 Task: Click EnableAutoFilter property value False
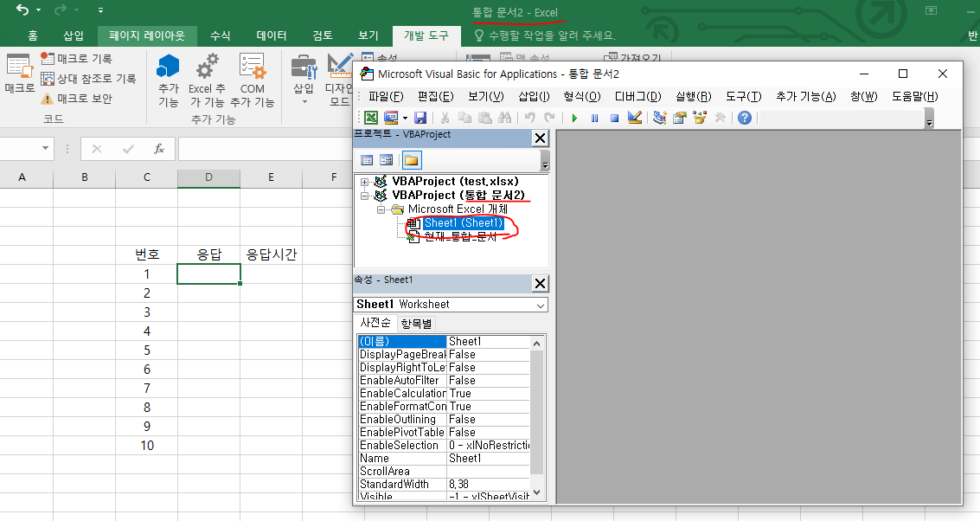click(488, 380)
